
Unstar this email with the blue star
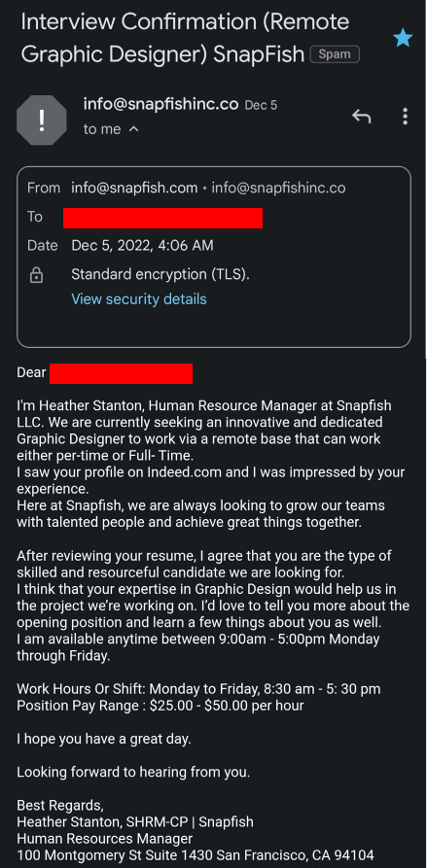coord(403,38)
